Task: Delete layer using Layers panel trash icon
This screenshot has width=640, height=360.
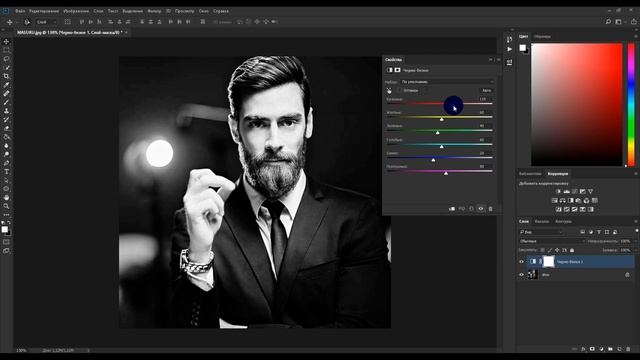Action: [x=628, y=349]
